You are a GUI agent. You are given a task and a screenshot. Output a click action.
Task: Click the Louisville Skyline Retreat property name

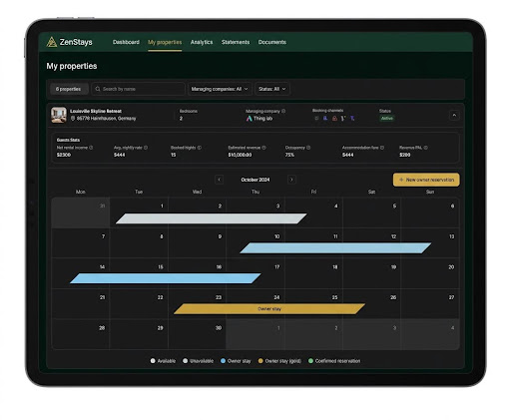click(96, 111)
